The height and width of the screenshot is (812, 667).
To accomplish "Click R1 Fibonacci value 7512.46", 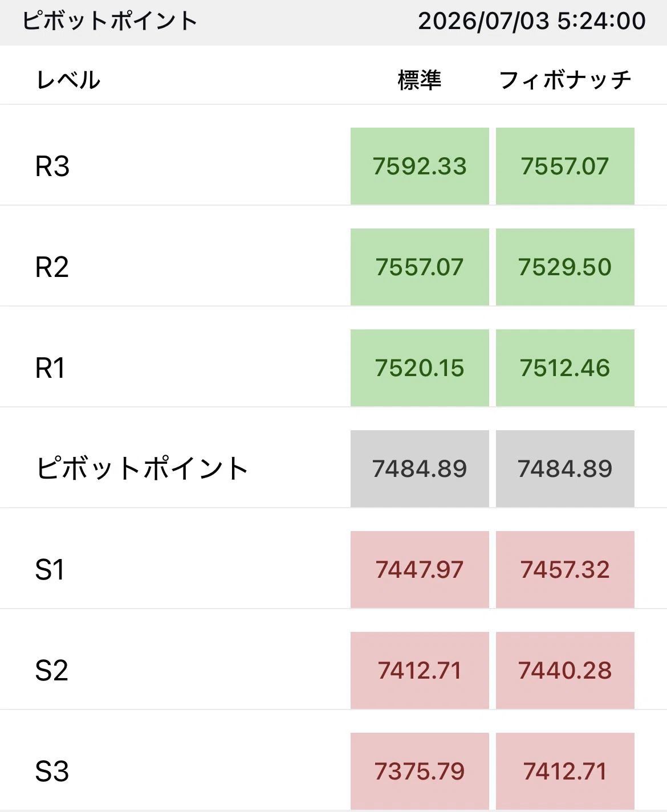I will 565,368.
